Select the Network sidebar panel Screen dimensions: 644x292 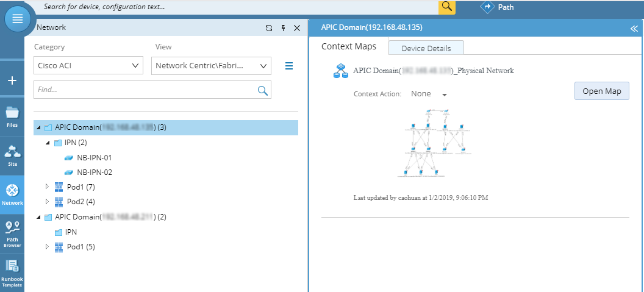coord(12,194)
